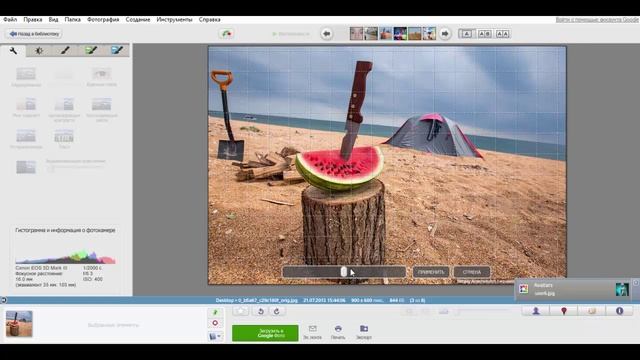
Task: Go to next photo with right arrow
Action: pos(445,34)
